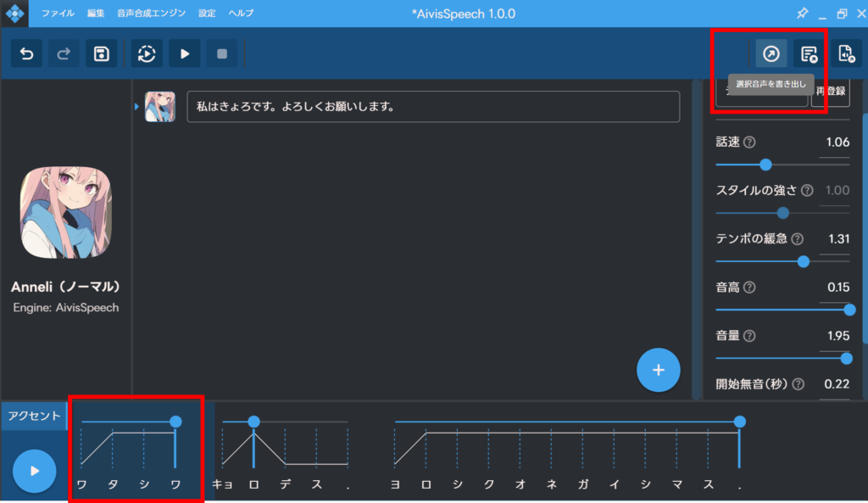Open the help icon beside 話速
Viewport: 868px width, 503px height.
point(749,143)
